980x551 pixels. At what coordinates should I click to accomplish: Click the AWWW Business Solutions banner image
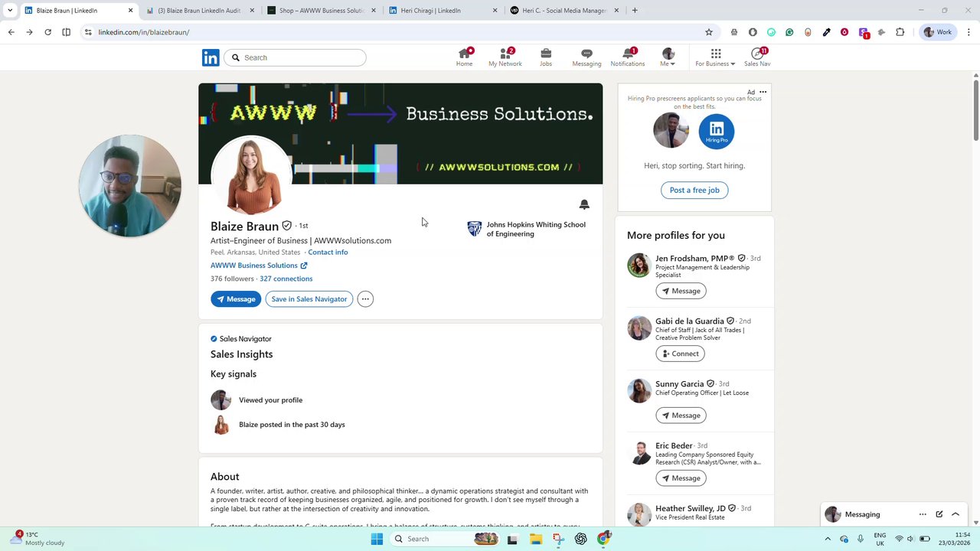(400, 134)
